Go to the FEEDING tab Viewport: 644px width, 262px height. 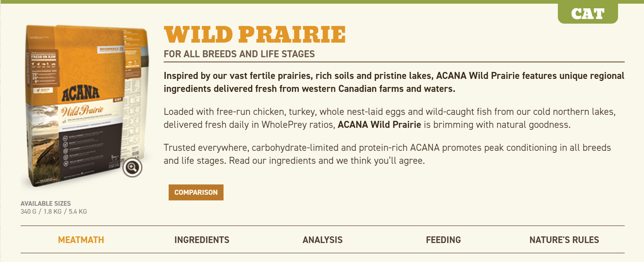tap(443, 240)
